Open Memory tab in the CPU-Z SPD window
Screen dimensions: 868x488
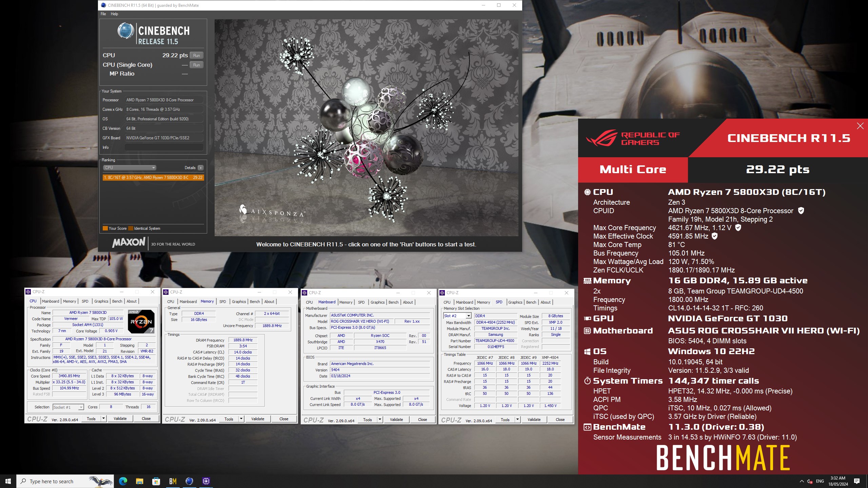coord(484,302)
